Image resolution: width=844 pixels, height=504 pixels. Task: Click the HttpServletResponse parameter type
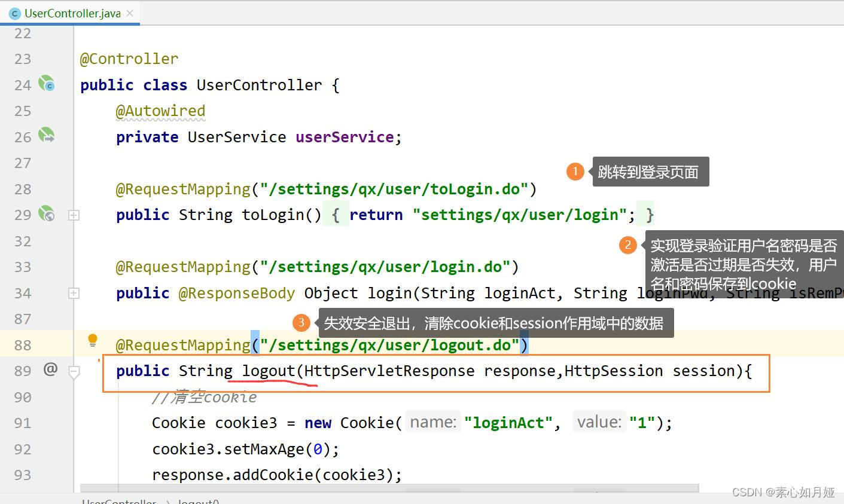pos(389,371)
